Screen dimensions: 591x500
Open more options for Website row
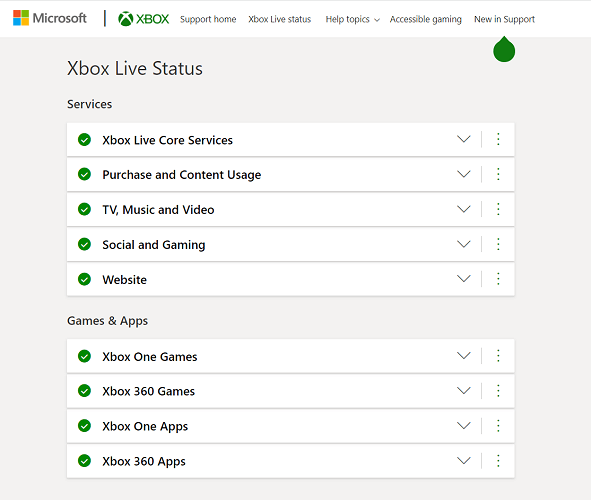pyautogui.click(x=498, y=279)
